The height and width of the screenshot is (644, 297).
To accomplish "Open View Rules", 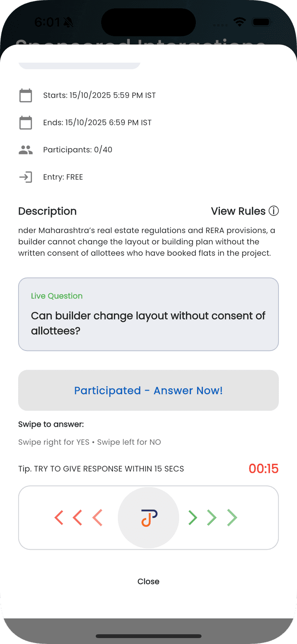I will click(x=239, y=211).
